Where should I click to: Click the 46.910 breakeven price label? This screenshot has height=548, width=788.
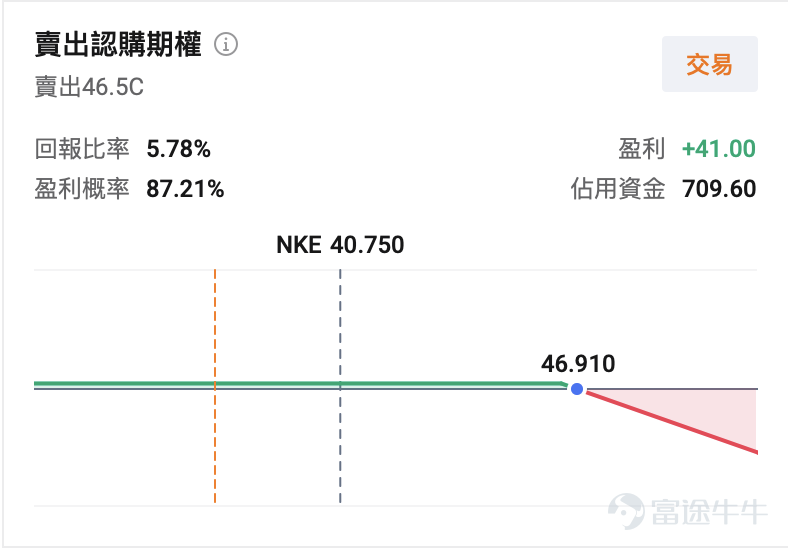(578, 363)
